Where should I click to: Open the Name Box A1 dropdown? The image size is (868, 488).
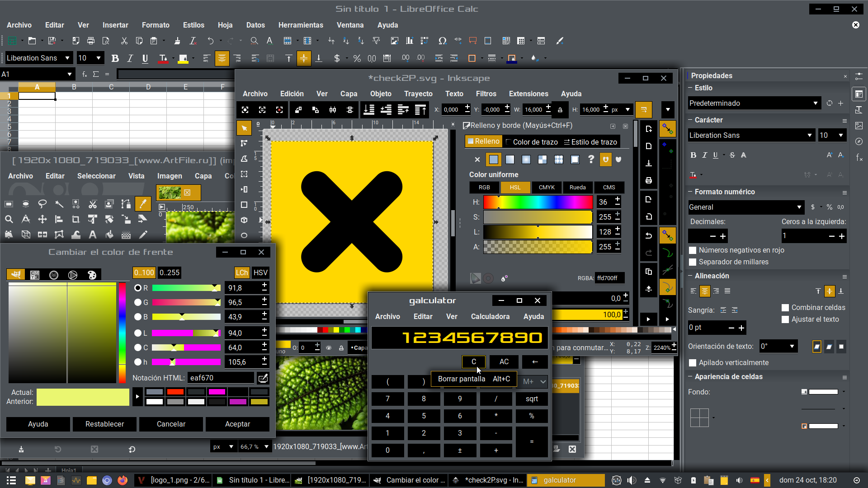tap(69, 75)
